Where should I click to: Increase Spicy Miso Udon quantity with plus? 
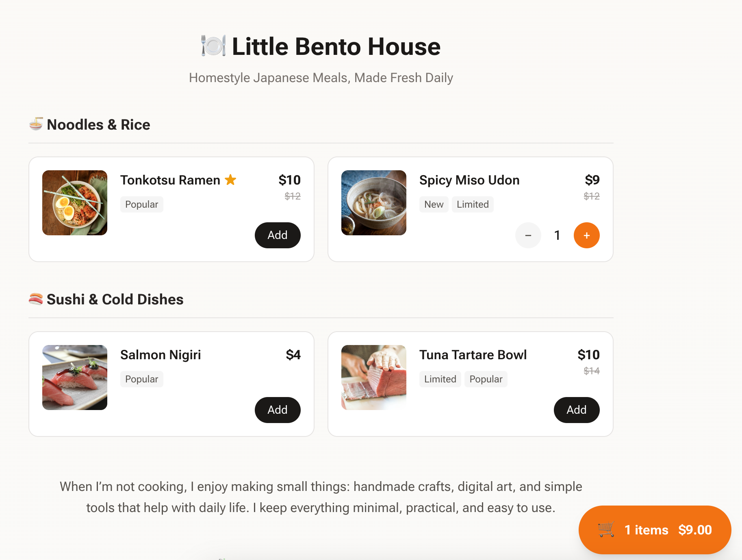pyautogui.click(x=586, y=235)
